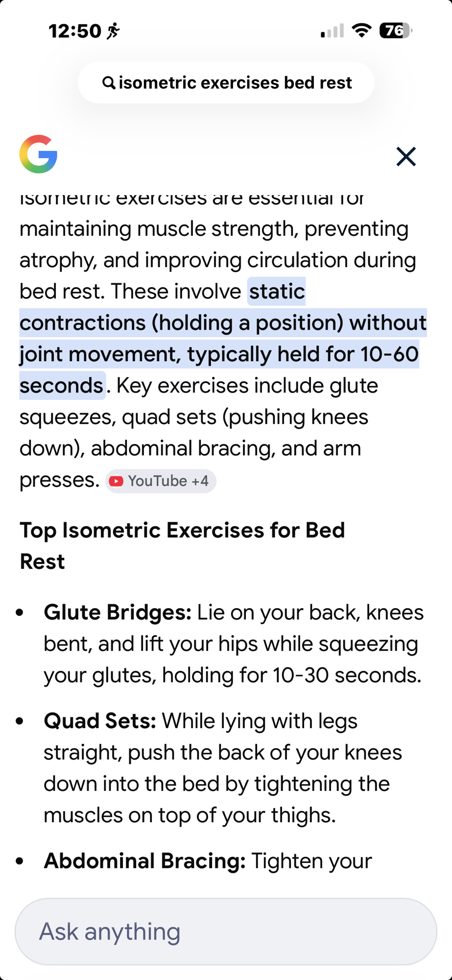Image resolution: width=452 pixels, height=980 pixels.
Task: Edit the "isometric exercises bed rest" search query
Action: 235,83
